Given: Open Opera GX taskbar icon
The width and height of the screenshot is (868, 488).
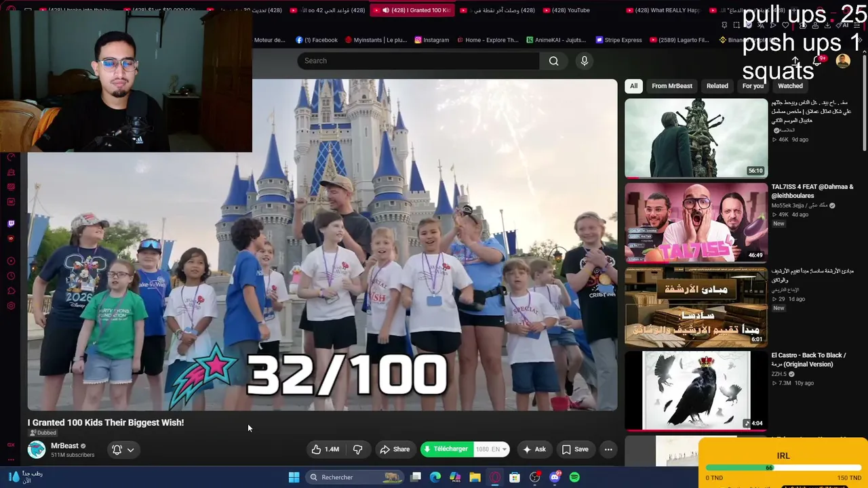Looking at the screenshot, I should [x=495, y=477].
